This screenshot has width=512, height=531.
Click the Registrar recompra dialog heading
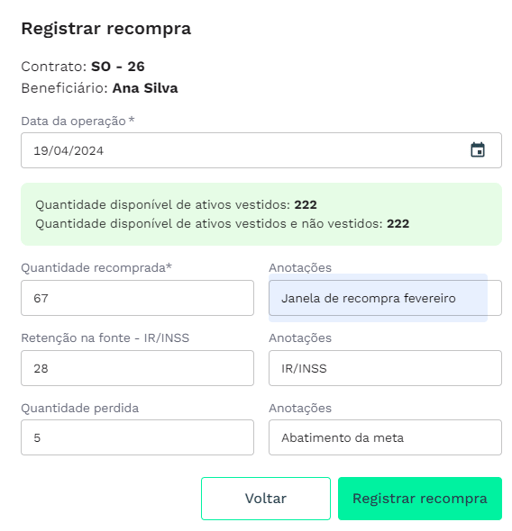pos(106,28)
